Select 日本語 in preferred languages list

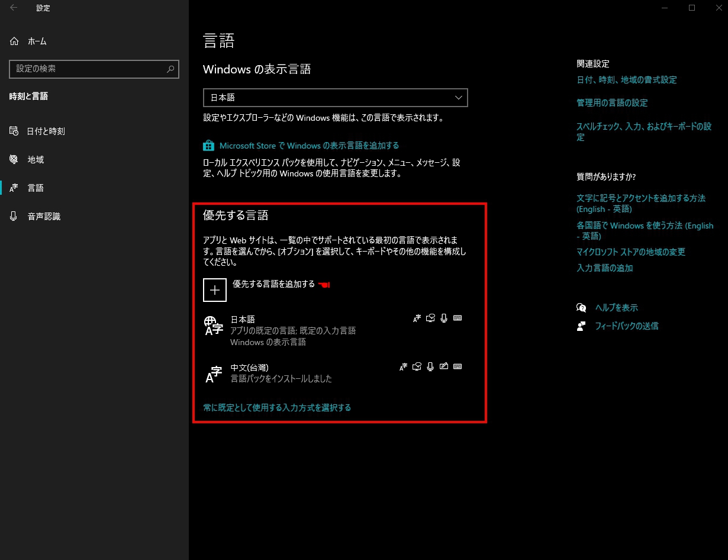pos(335,330)
